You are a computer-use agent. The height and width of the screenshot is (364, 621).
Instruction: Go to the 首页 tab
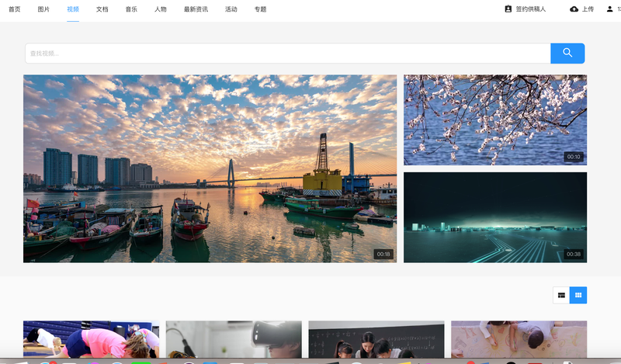[15, 9]
